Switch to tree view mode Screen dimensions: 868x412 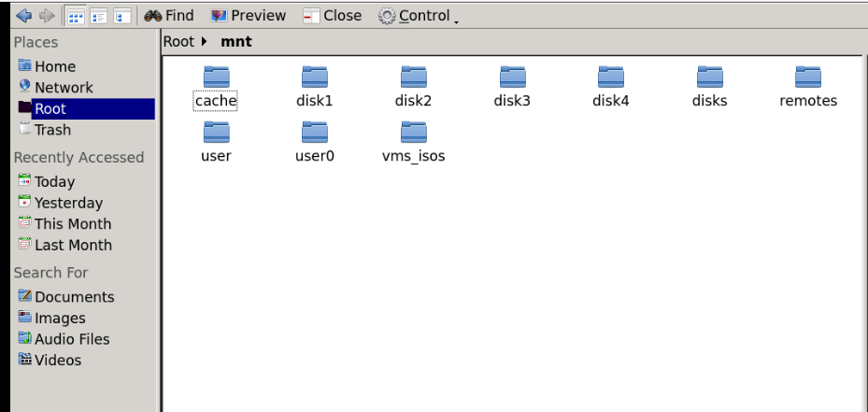pyautogui.click(x=121, y=16)
